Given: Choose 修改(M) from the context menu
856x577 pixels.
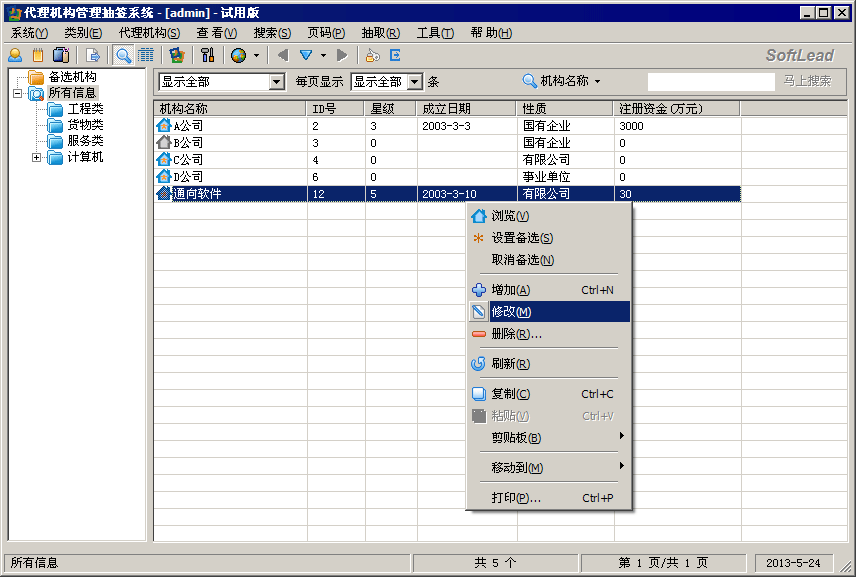Looking at the screenshot, I should (x=549, y=312).
